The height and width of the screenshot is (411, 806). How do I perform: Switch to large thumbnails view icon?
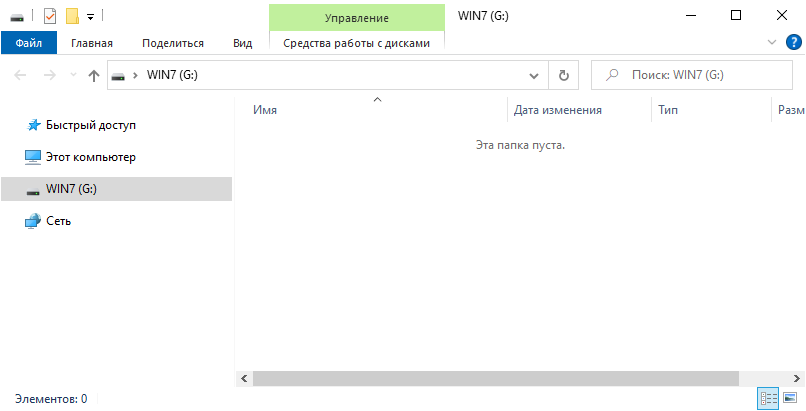click(x=790, y=398)
